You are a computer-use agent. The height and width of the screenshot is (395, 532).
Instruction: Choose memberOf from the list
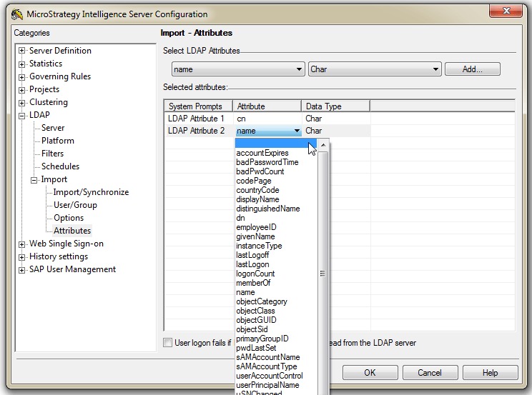pos(253,283)
